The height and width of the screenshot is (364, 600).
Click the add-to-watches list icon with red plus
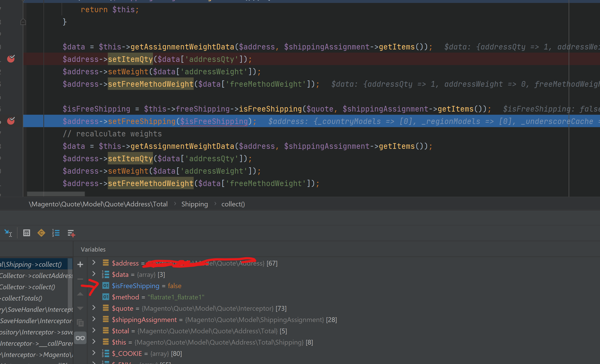tap(71, 233)
